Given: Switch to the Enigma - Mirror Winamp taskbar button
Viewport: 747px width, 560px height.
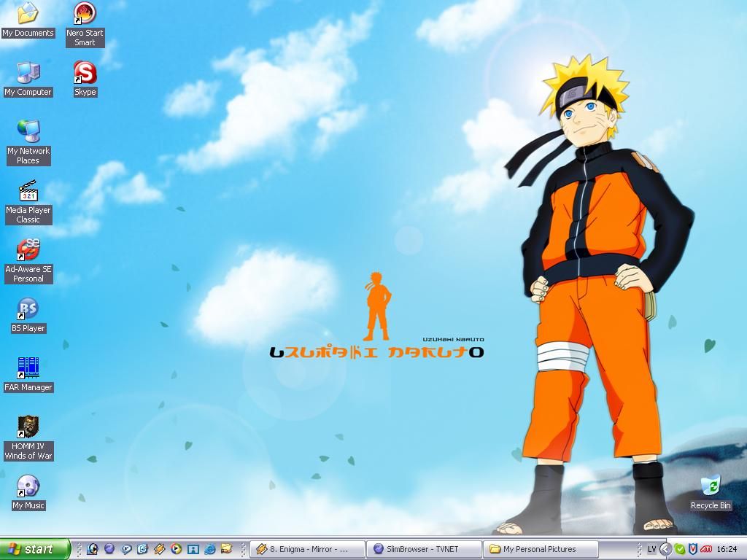Looking at the screenshot, I should pyautogui.click(x=308, y=549).
